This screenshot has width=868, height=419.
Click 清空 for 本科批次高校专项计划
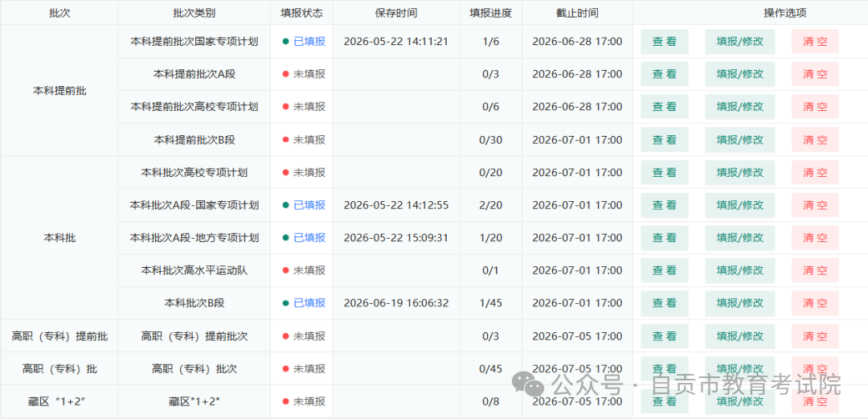coord(815,172)
